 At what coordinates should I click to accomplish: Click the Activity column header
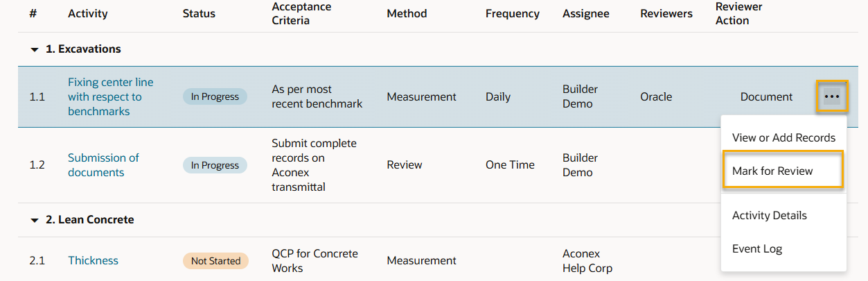click(88, 14)
